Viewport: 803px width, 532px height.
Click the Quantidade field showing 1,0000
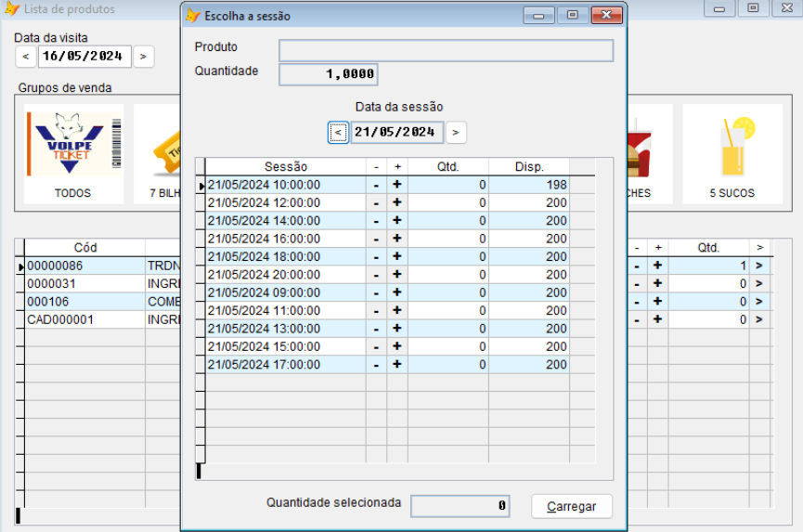pos(329,74)
